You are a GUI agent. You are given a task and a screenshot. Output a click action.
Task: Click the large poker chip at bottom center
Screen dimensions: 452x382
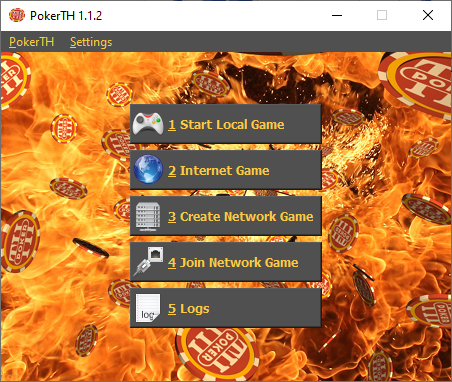click(217, 353)
